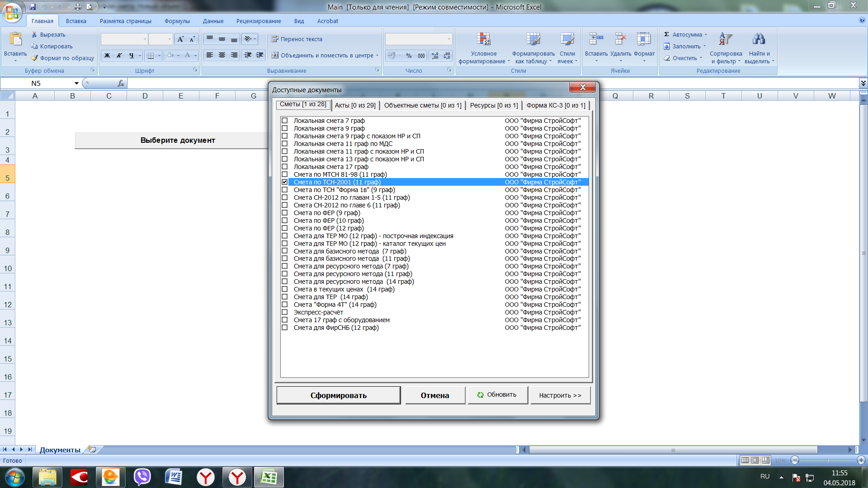Toggle Bold (Ж) formatting
Viewport: 868px width, 488px height.
[x=107, y=56]
